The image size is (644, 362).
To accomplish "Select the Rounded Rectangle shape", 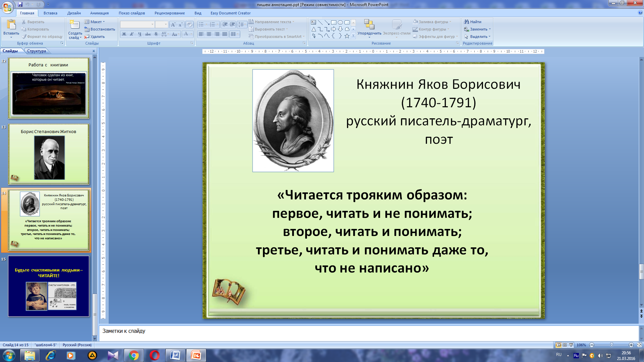I will [347, 22].
